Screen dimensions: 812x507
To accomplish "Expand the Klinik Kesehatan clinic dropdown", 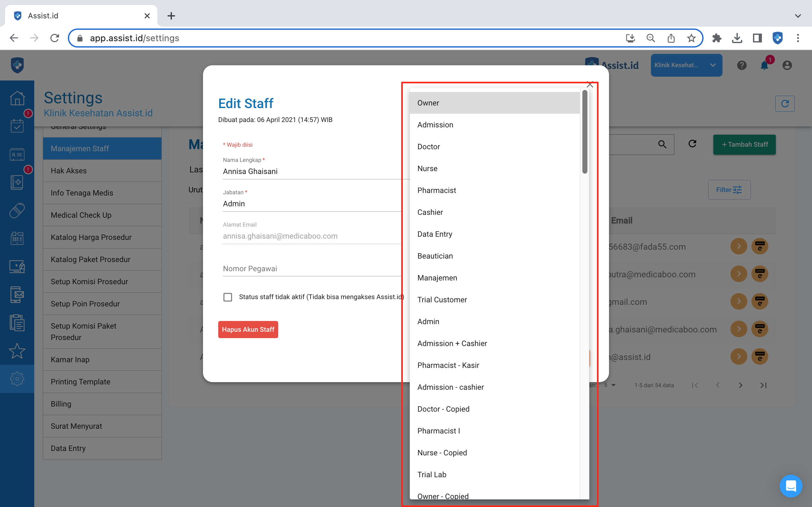I will tap(686, 65).
